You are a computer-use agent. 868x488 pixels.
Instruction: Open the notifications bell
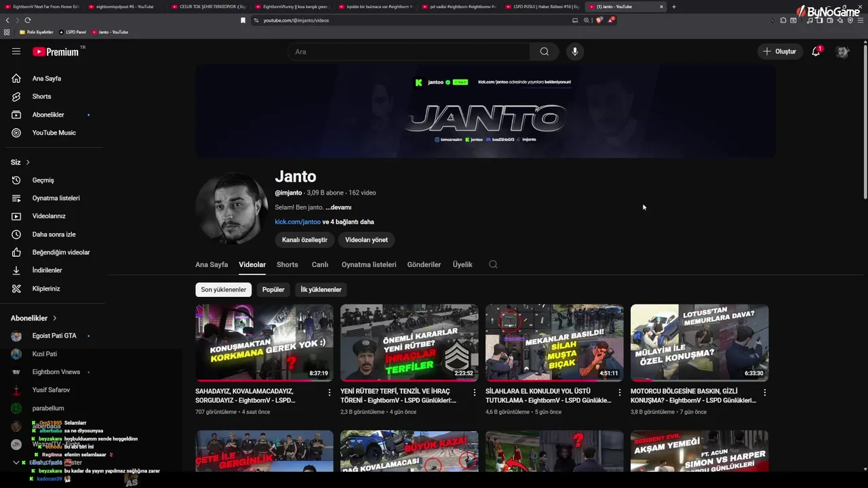pos(816,52)
